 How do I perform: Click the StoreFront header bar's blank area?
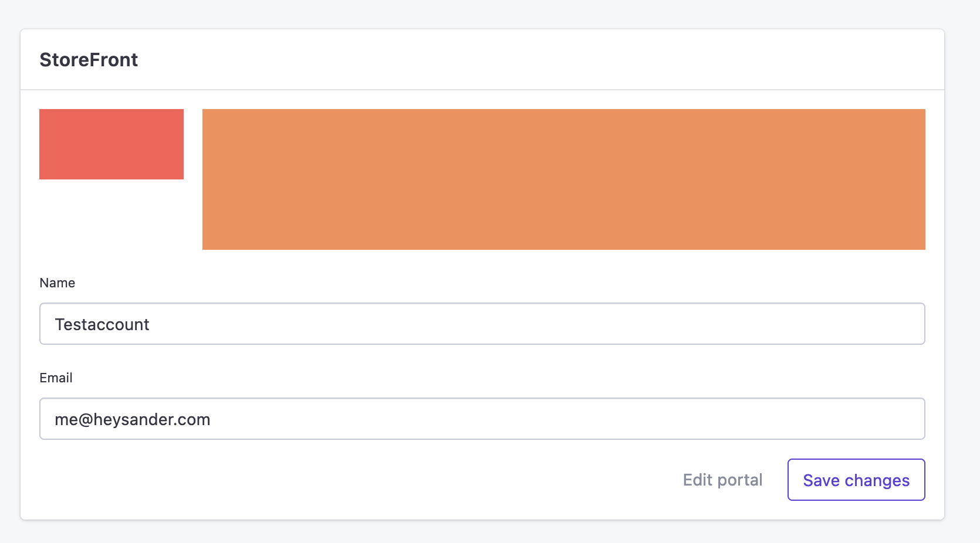[528, 60]
